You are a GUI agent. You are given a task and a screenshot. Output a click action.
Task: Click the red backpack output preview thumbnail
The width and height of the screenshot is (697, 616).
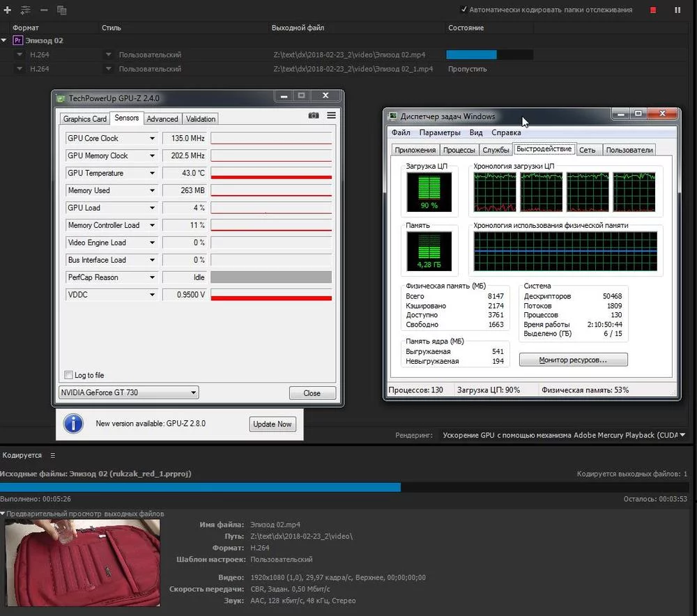coord(82,562)
